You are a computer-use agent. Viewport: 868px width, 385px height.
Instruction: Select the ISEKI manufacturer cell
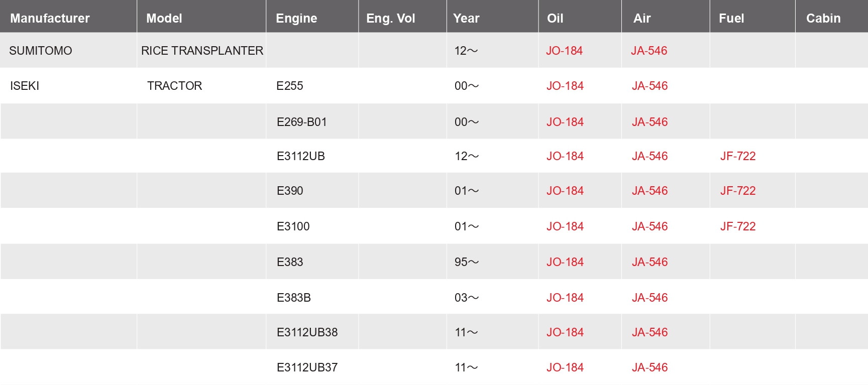(x=25, y=86)
